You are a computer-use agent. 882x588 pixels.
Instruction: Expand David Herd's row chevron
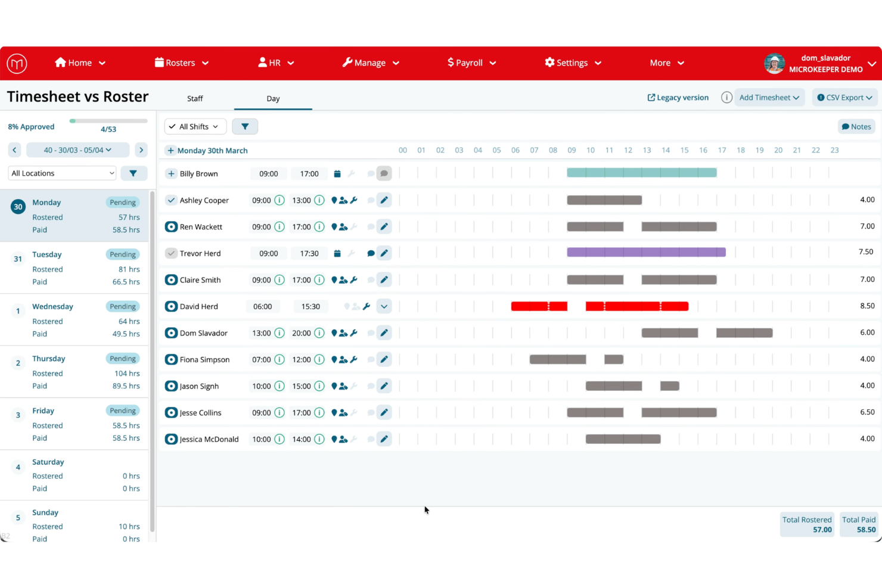tap(384, 306)
